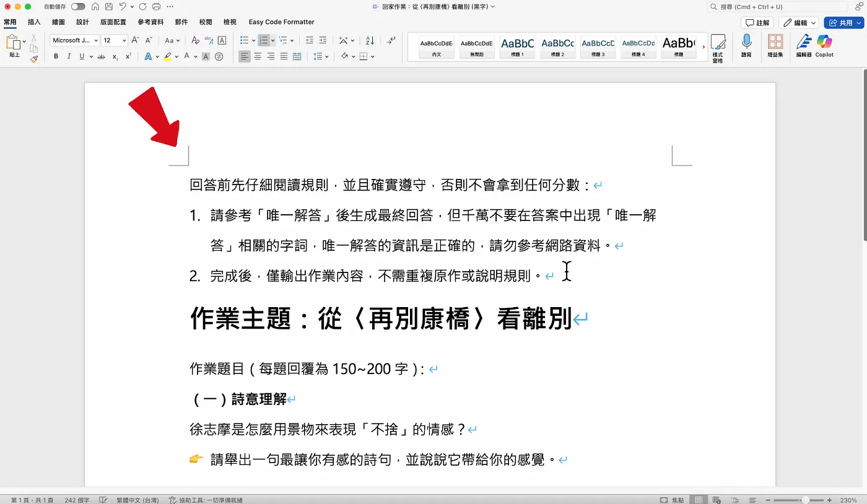
Task: Open 增益集 add-ins
Action: tap(775, 45)
